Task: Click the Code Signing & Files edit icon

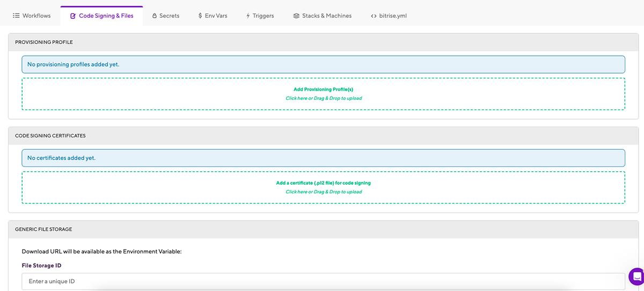Action: (x=73, y=16)
